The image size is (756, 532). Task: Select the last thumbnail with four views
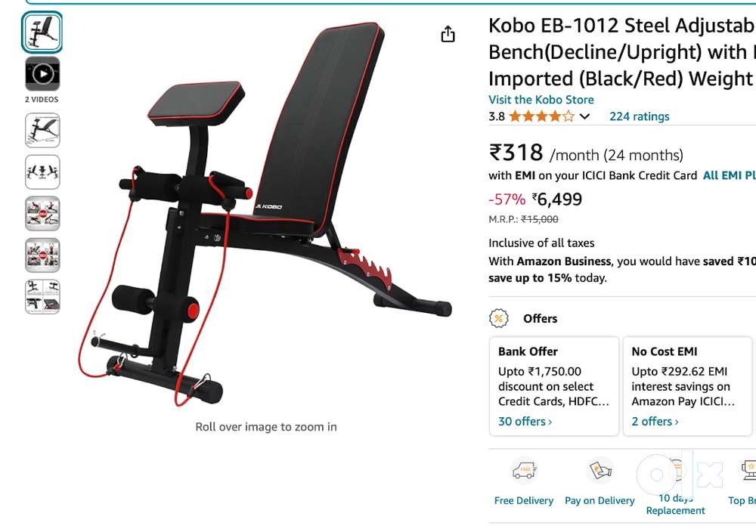pyautogui.click(x=42, y=297)
